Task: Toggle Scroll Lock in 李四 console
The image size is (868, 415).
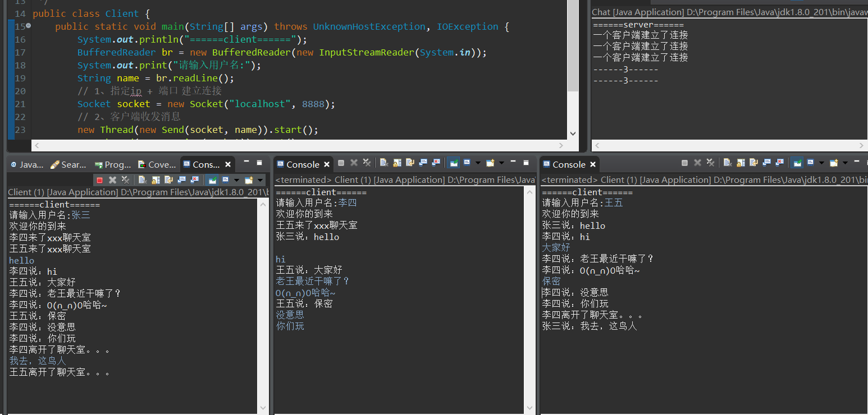Action: (x=398, y=163)
